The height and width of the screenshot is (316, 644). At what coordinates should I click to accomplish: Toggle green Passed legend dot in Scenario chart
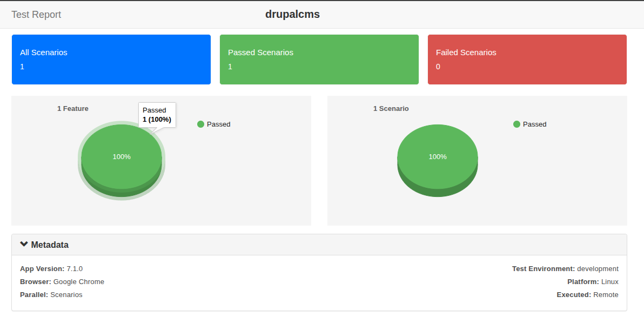coord(516,124)
